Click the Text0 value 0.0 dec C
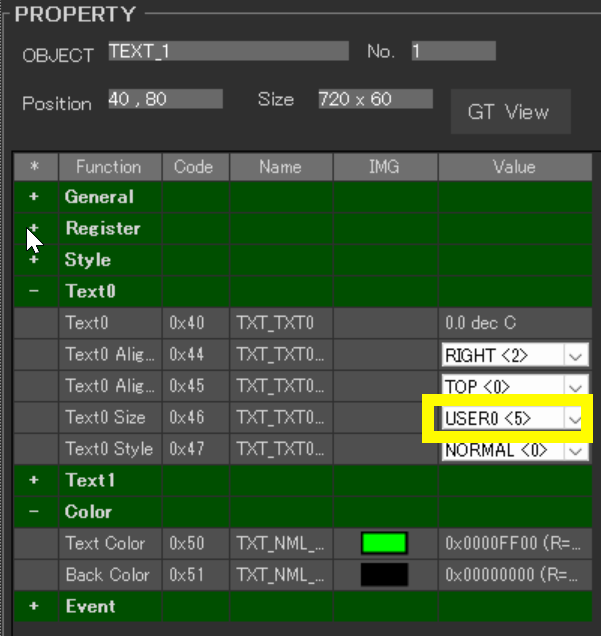Screen dimensions: 601x636 pos(514,323)
